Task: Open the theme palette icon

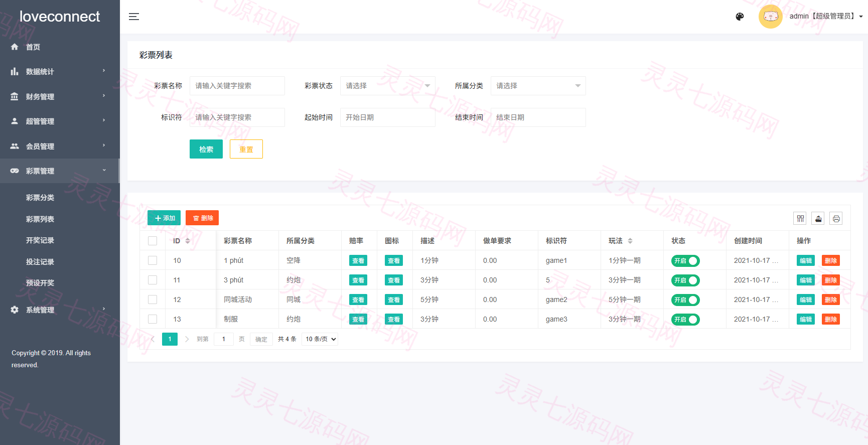Action: [740, 17]
